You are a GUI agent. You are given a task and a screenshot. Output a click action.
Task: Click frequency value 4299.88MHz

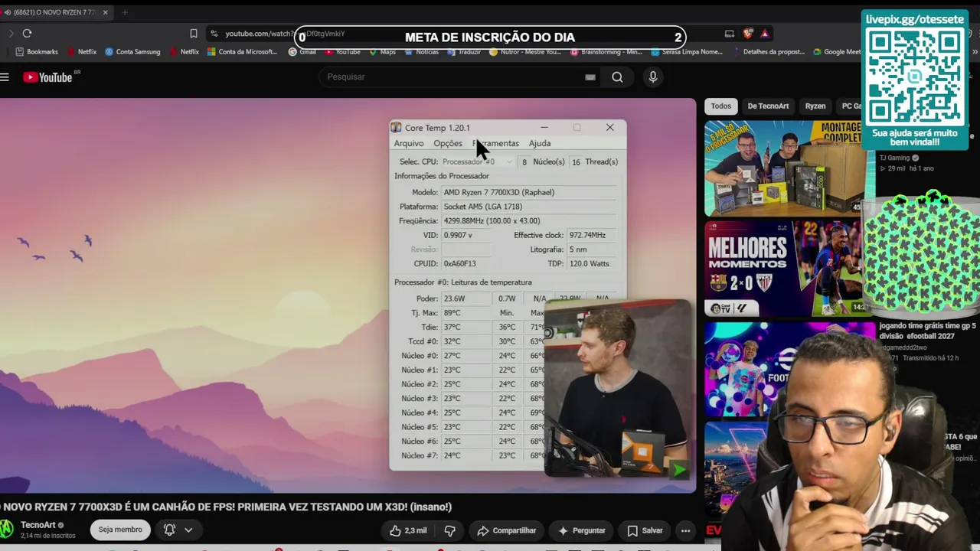point(492,221)
